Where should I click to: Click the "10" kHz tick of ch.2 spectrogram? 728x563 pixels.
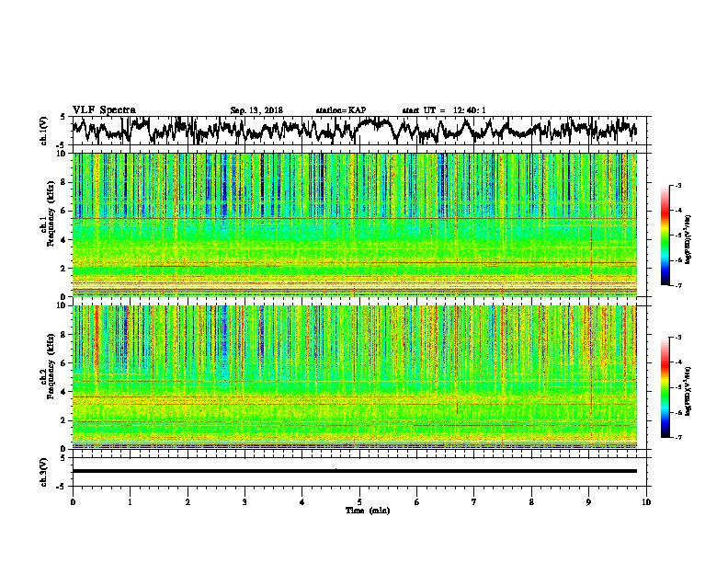[x=63, y=305]
